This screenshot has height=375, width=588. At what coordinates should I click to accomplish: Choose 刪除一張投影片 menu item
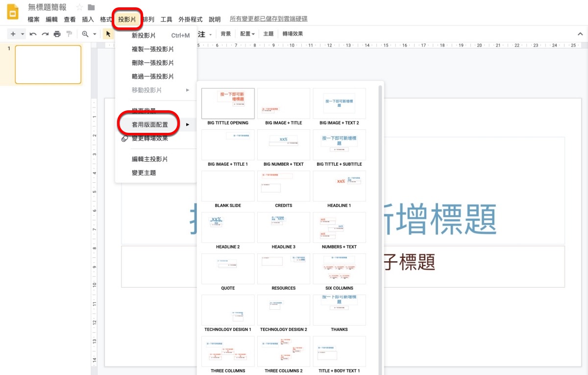156,63
